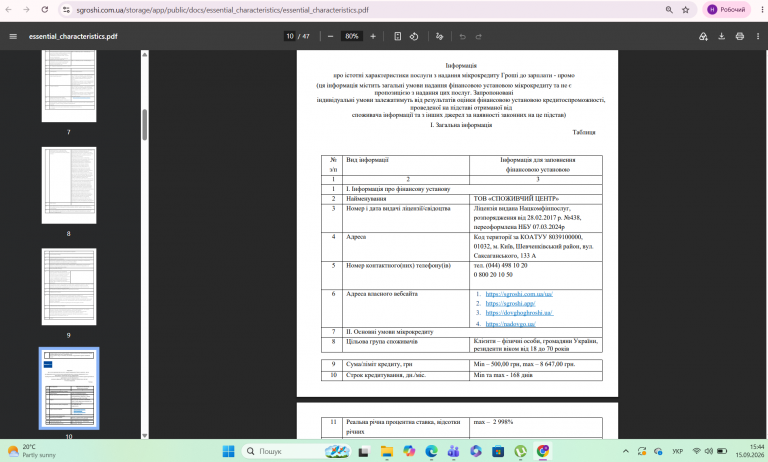Viewport: 768px width, 462px height.
Task: Open PDF viewer more actions menu
Action: 758,36
